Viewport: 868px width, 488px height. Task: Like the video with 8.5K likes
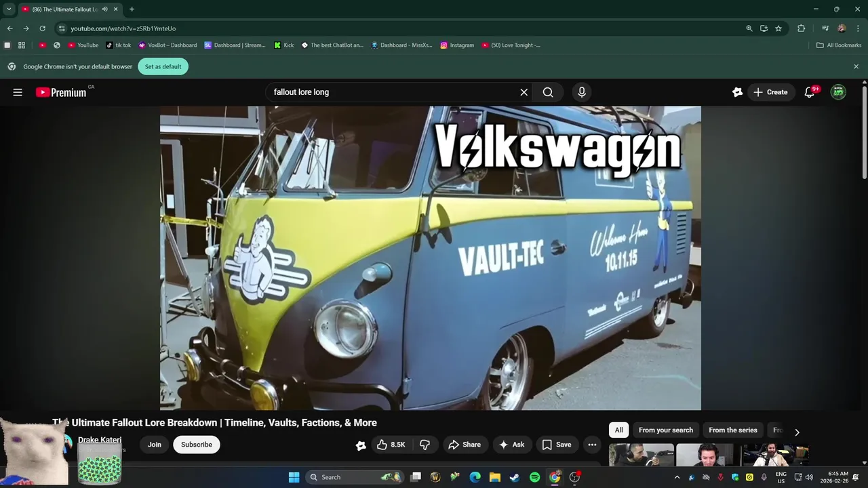(391, 445)
